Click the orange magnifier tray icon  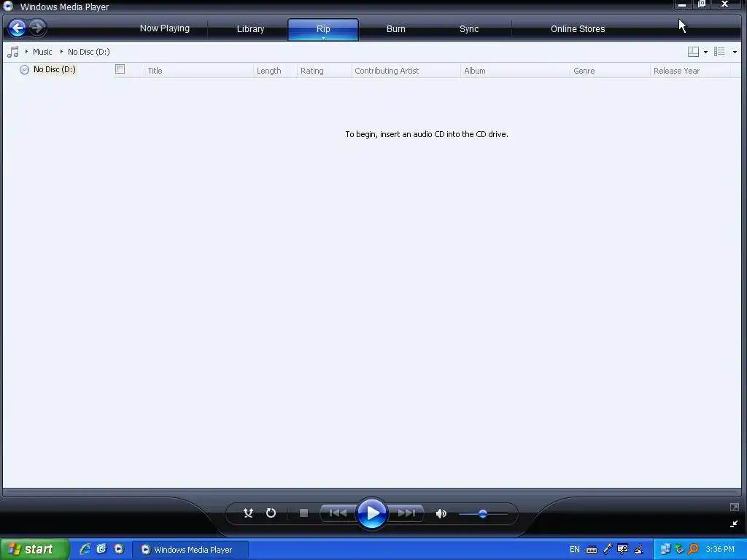point(694,550)
